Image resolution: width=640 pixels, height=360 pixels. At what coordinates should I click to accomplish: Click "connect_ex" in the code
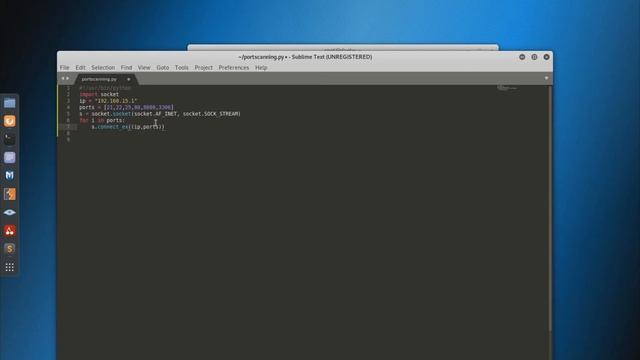pyautogui.click(x=113, y=127)
